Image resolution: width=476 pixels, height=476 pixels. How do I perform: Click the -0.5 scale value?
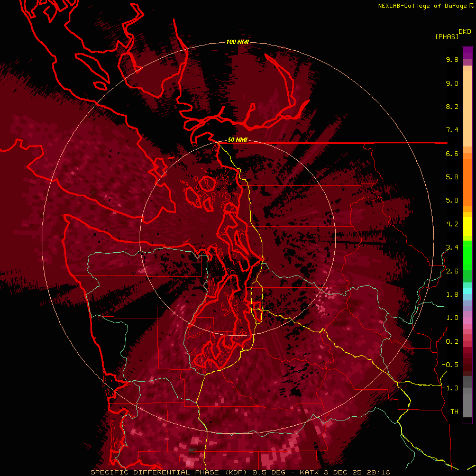click(450, 365)
